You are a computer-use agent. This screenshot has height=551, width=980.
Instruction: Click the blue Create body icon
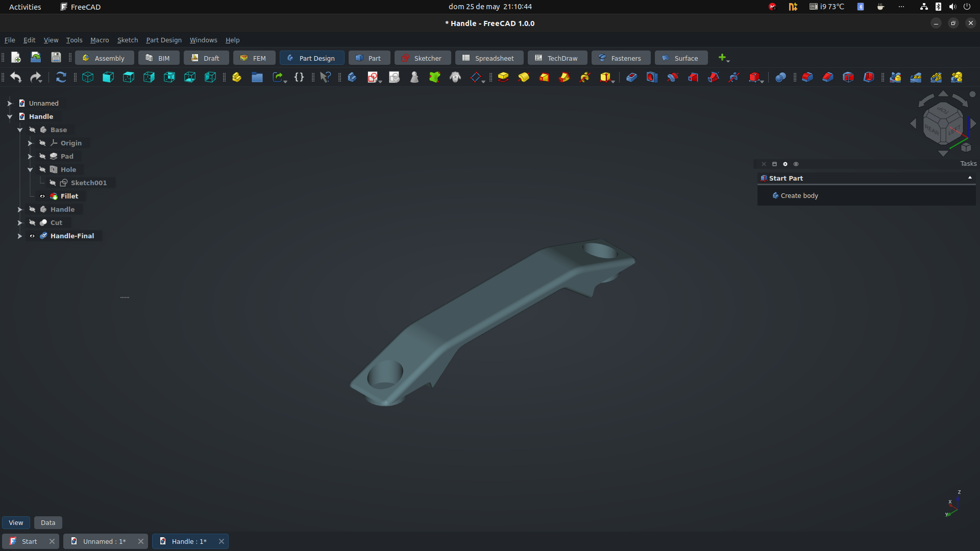click(352, 77)
